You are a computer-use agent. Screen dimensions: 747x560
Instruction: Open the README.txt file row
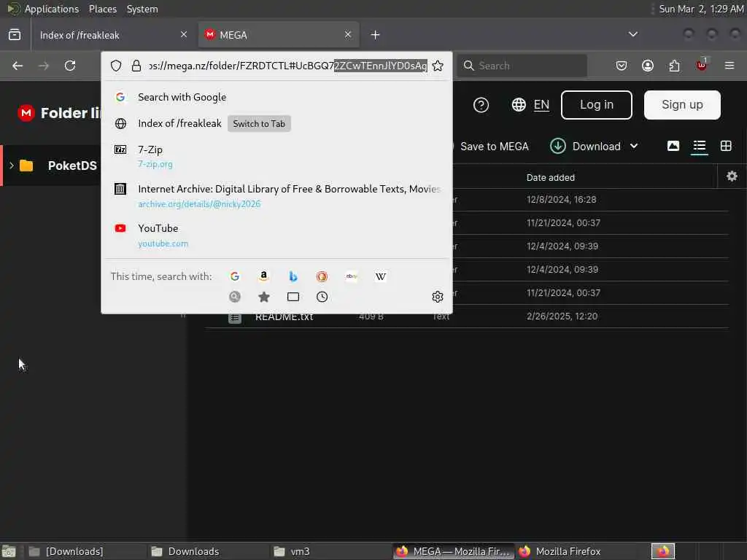pyautogui.click(x=467, y=316)
